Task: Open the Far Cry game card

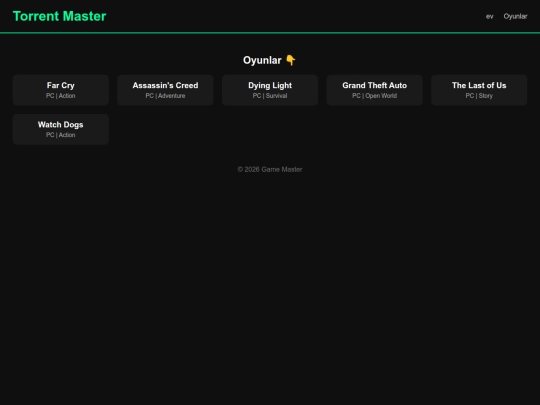Action: point(61,90)
